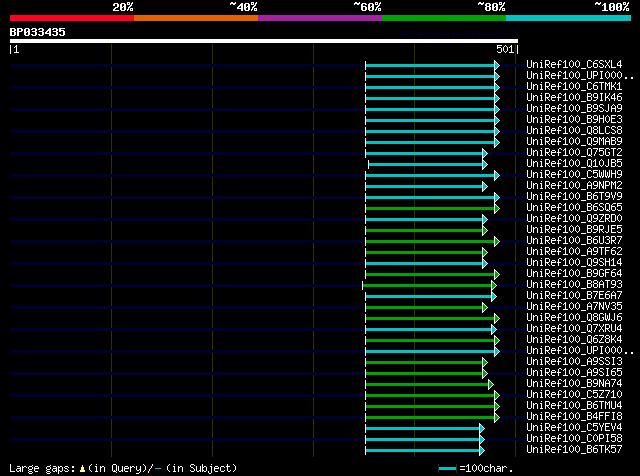Open the UniRef100_B9IK46 hit label
This screenshot has height=476, width=640.
(574, 98)
